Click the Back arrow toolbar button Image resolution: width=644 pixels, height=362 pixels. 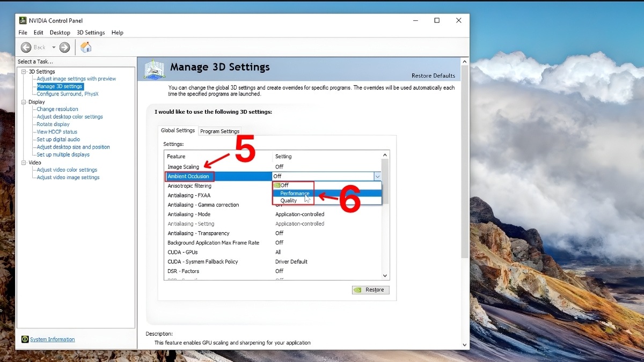(x=26, y=47)
